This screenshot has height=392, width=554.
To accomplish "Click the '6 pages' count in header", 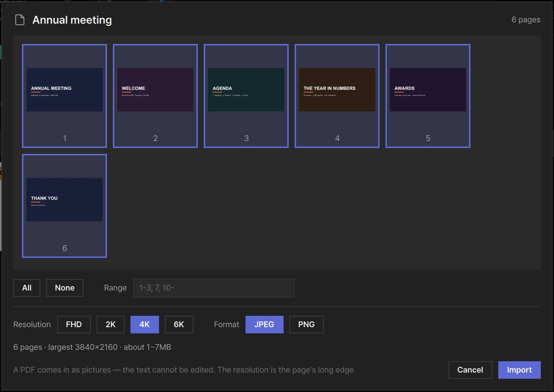I will click(x=526, y=20).
